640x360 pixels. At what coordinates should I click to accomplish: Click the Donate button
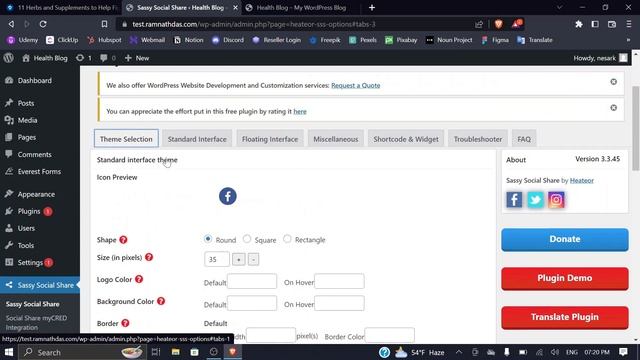pos(565,240)
